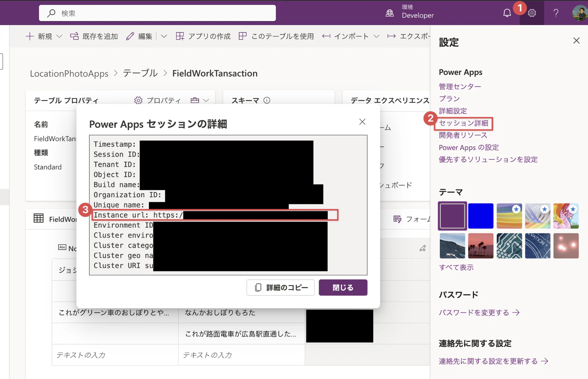Select the mountain landscape theme
Screen dimensions: 588x379
pyautogui.click(x=452, y=246)
